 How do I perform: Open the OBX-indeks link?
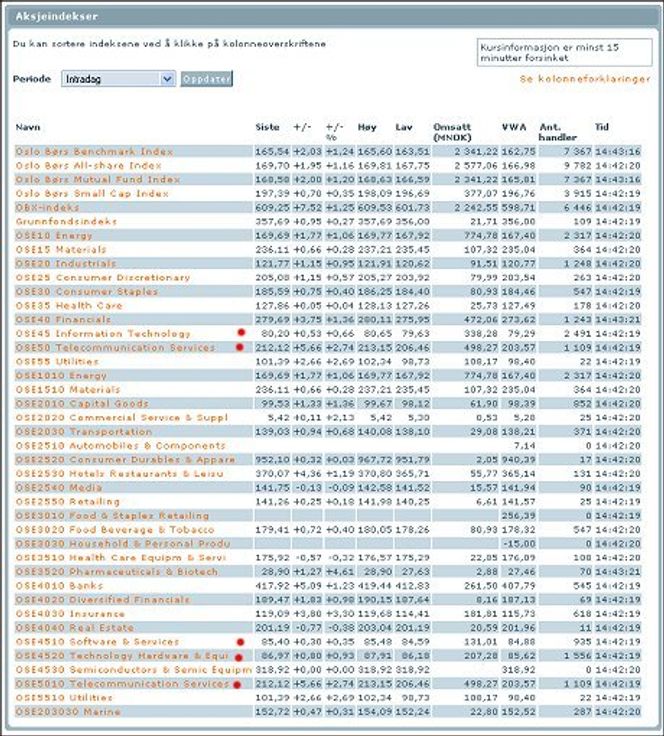tap(47, 207)
